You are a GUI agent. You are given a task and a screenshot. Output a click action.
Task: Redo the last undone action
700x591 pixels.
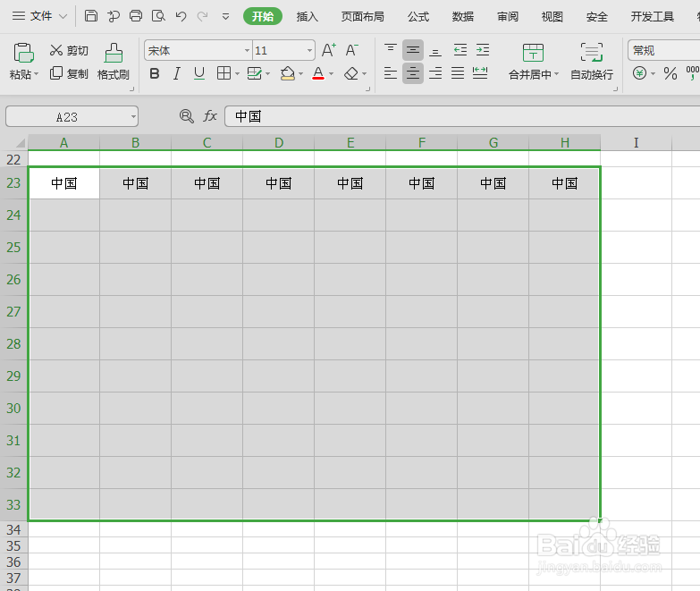pos(203,16)
